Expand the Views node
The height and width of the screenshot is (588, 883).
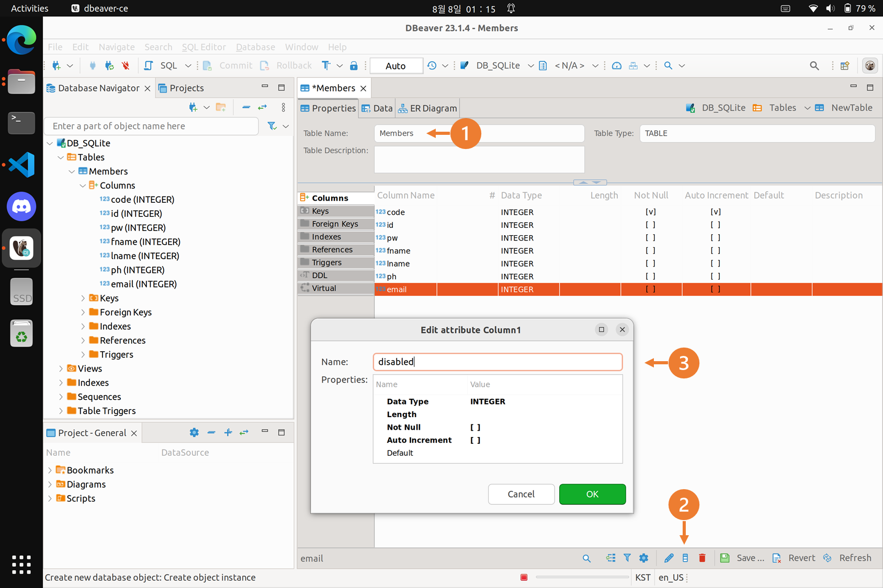point(61,368)
